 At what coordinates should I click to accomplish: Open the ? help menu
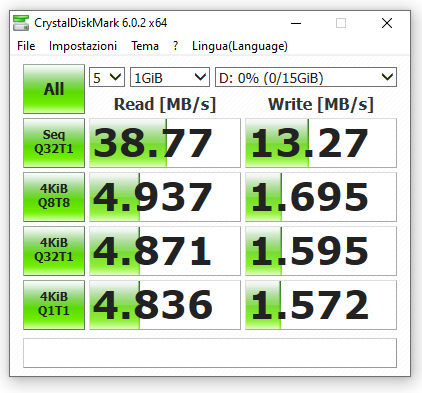[x=175, y=46]
